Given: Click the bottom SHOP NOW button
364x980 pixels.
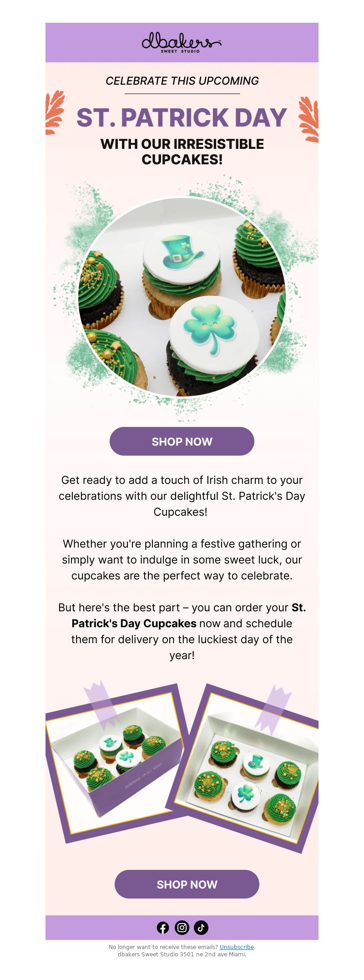Looking at the screenshot, I should (x=187, y=884).
